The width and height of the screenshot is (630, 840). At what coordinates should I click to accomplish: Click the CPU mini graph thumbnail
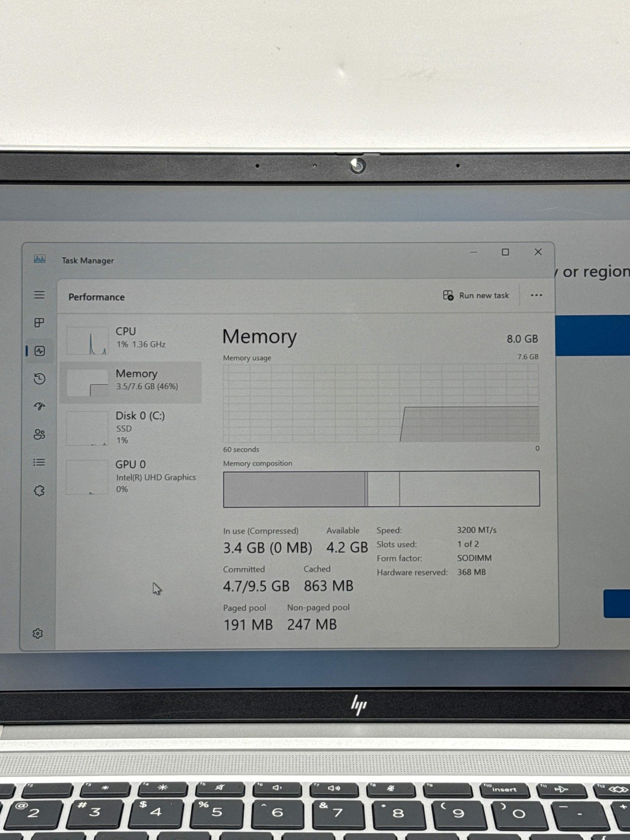point(87,341)
